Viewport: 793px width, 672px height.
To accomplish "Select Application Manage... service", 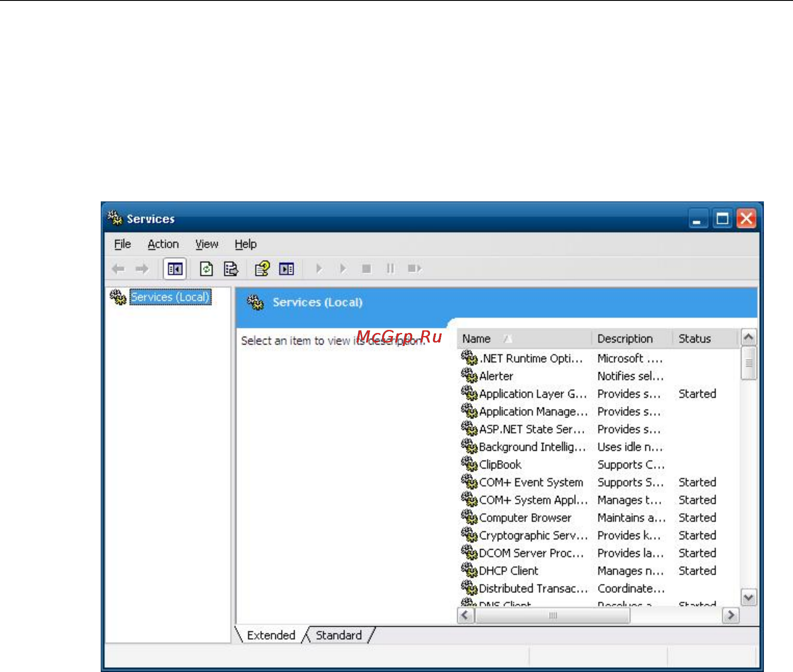I will point(599,411).
